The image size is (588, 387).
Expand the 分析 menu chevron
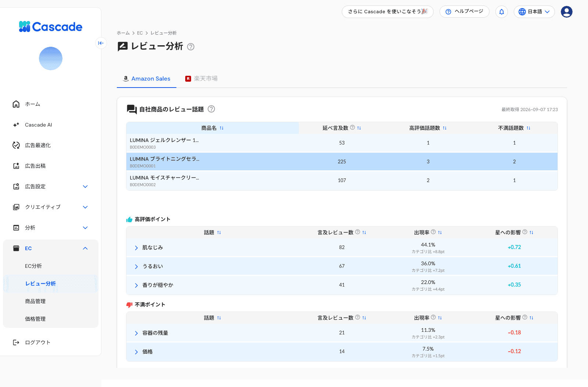(85, 228)
